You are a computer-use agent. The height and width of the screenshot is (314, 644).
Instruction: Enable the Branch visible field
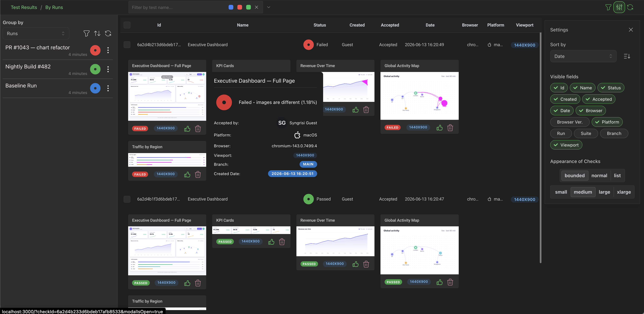point(614,134)
